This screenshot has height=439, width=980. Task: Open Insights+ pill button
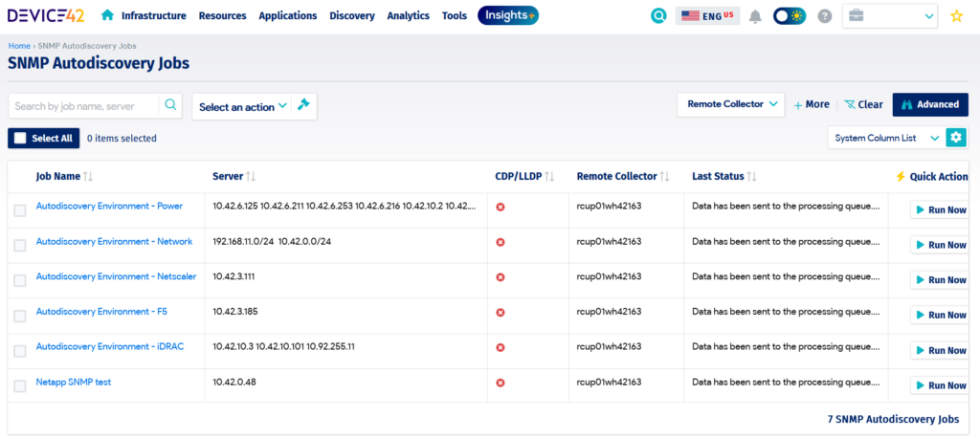[x=508, y=15]
